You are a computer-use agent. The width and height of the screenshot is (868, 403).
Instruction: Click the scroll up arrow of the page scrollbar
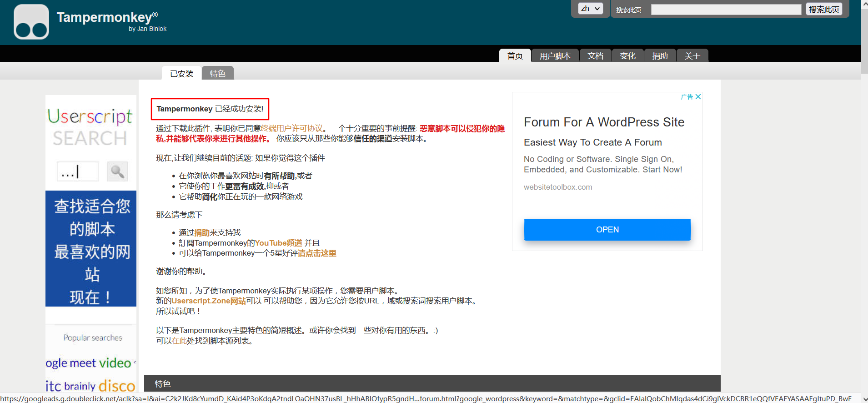[x=864, y=4]
